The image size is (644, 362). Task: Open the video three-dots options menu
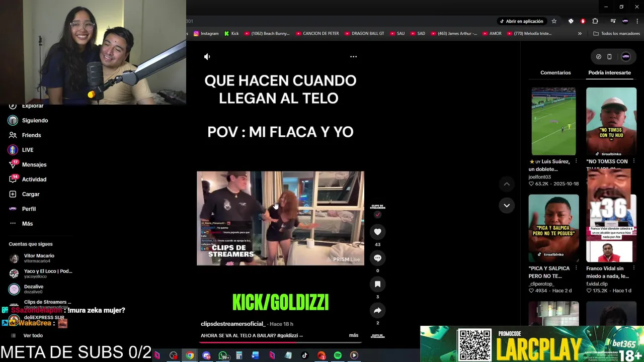pyautogui.click(x=353, y=57)
